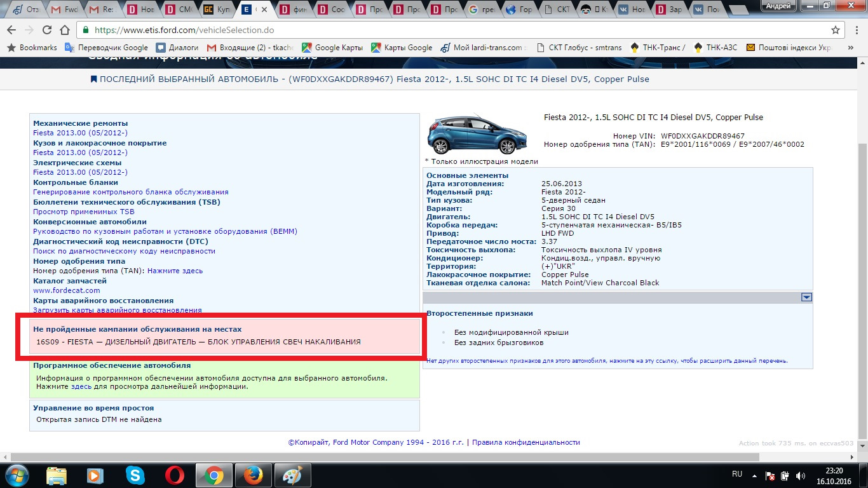Click the RU language indicator
Screen dimensions: 868x488
737,474
